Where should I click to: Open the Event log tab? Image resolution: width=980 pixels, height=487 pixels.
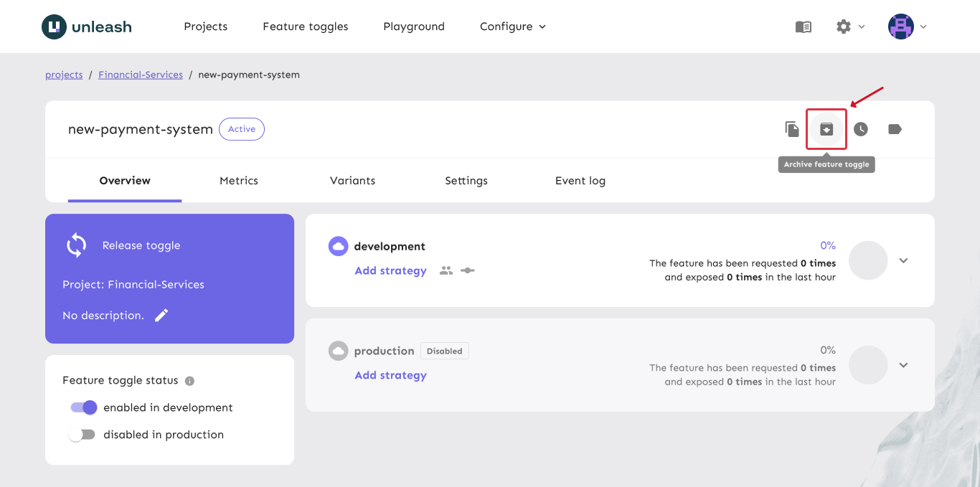coord(580,181)
